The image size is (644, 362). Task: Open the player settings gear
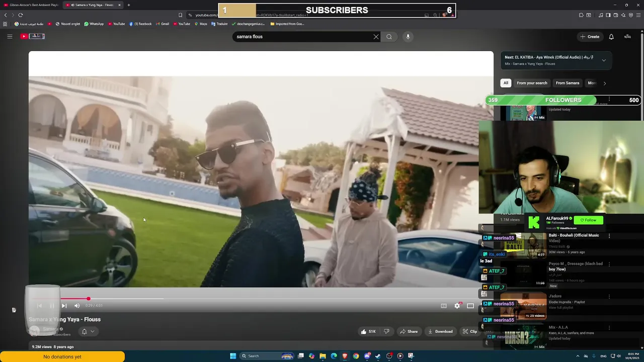tap(457, 306)
